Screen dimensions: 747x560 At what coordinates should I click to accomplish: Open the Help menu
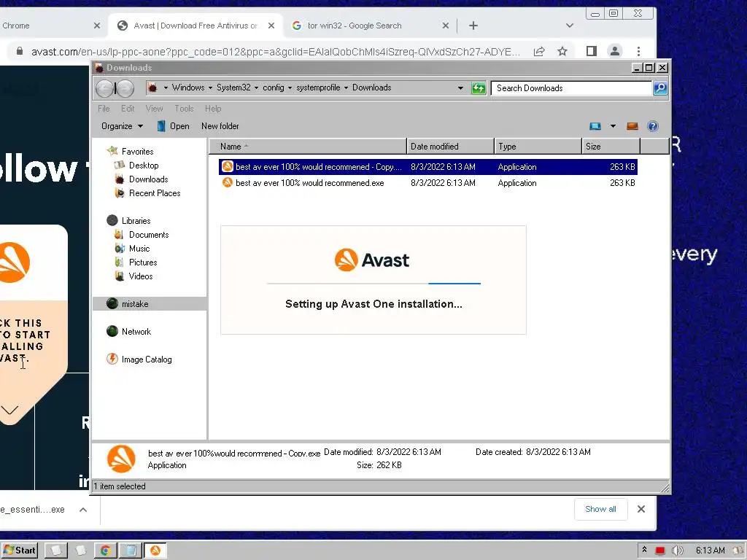click(213, 109)
